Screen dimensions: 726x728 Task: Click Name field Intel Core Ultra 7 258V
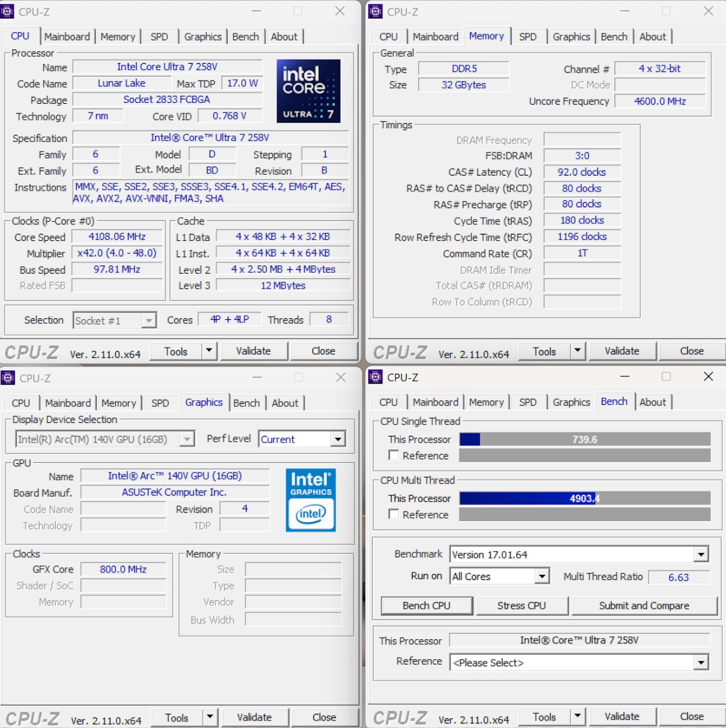[168, 67]
